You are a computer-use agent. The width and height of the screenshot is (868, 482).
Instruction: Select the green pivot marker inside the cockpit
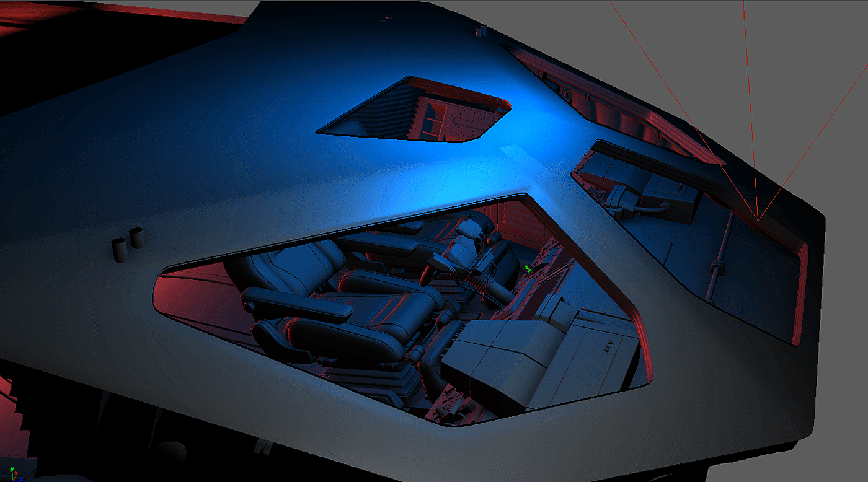click(x=528, y=268)
